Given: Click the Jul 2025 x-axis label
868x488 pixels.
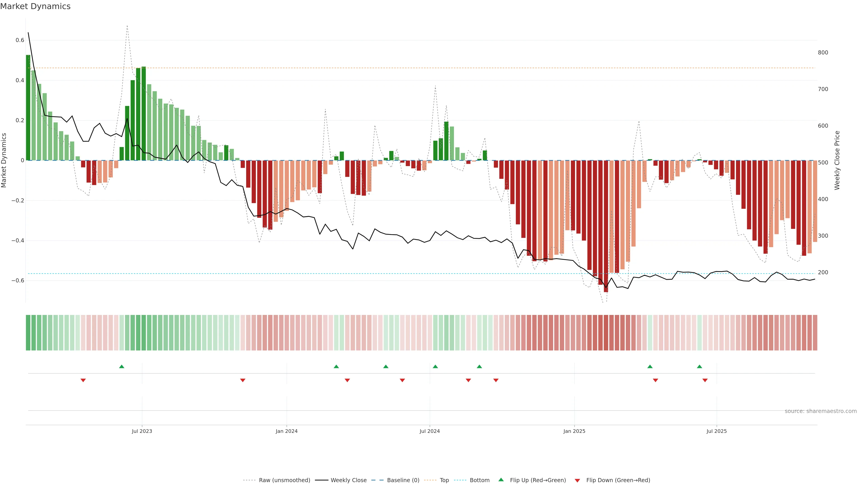Looking at the screenshot, I should (716, 431).
